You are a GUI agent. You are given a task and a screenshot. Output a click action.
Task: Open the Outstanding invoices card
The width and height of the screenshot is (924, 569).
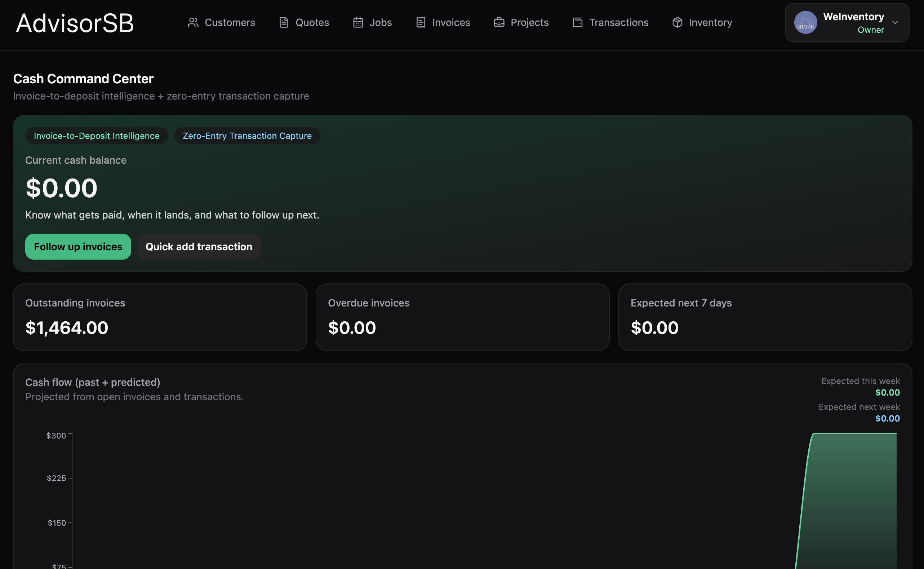click(160, 317)
